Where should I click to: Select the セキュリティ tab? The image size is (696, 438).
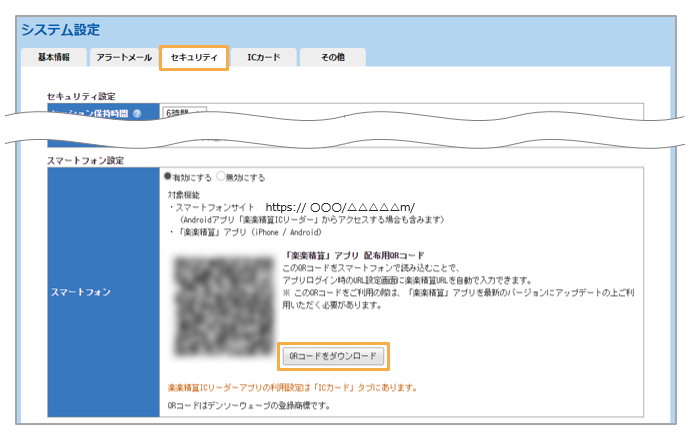pyautogui.click(x=194, y=58)
